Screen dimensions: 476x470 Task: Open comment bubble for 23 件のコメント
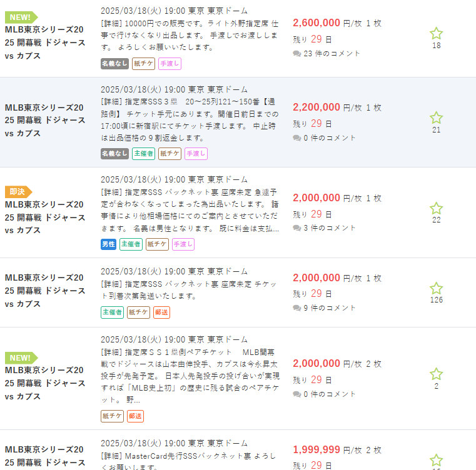point(297,54)
